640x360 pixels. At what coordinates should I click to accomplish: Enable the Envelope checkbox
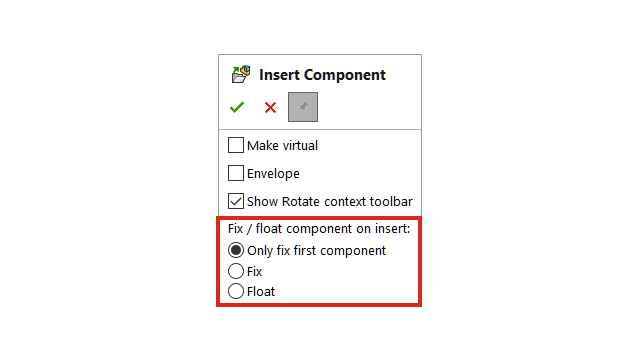click(236, 173)
